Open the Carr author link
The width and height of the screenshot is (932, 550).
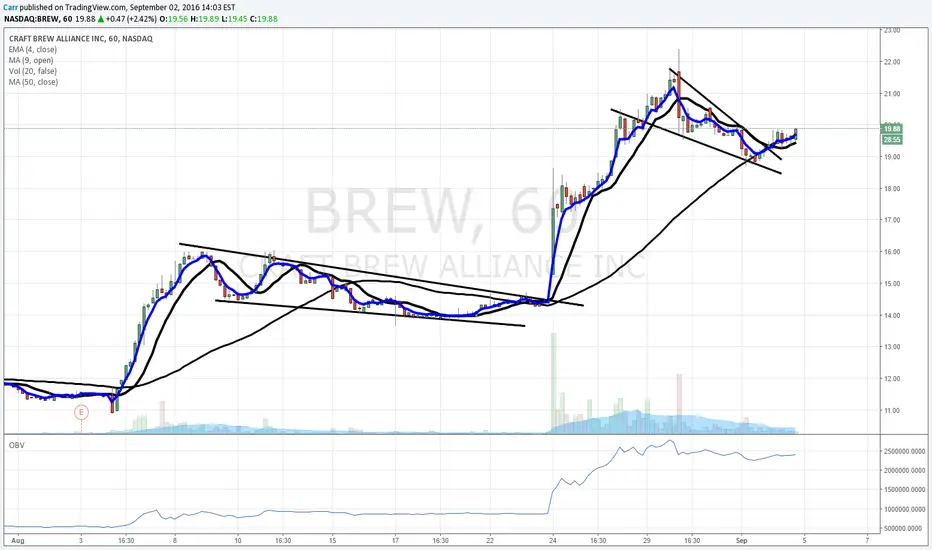point(11,7)
